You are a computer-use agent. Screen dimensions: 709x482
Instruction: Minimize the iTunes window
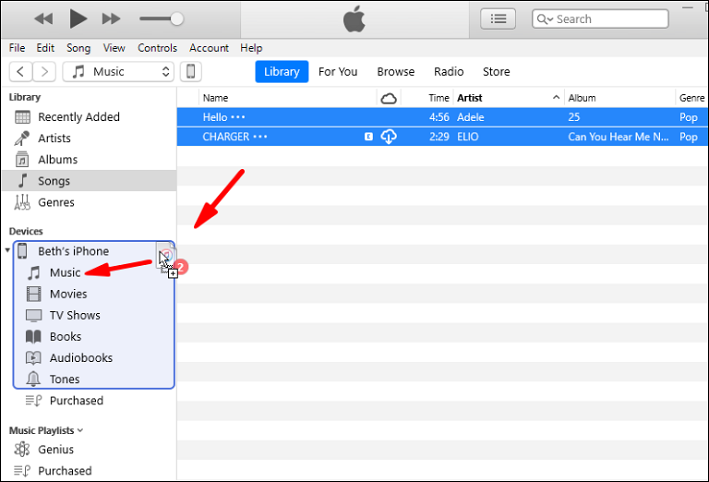(x=687, y=7)
